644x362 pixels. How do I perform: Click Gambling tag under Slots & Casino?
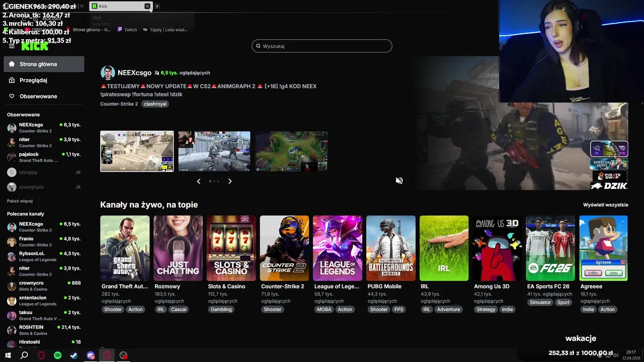(x=221, y=310)
